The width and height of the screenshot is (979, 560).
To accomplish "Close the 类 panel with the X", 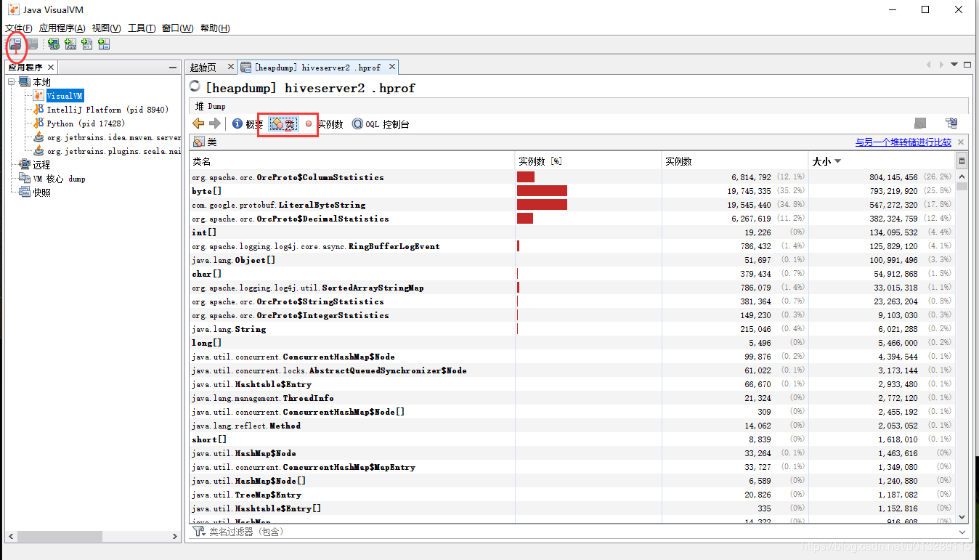I will (961, 142).
